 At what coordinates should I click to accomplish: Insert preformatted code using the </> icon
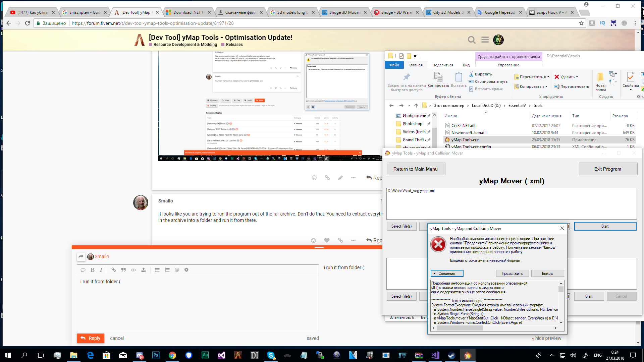coord(133,270)
